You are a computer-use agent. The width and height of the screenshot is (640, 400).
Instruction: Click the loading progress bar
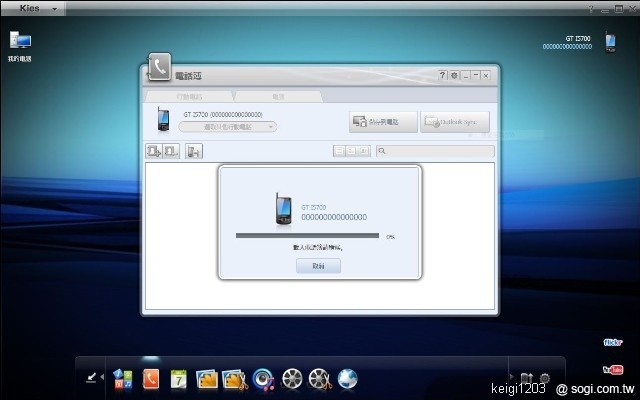tap(307, 236)
